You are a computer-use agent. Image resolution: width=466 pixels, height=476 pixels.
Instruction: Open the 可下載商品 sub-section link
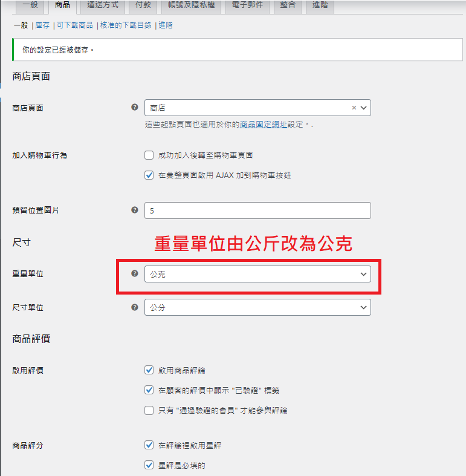[x=75, y=25]
